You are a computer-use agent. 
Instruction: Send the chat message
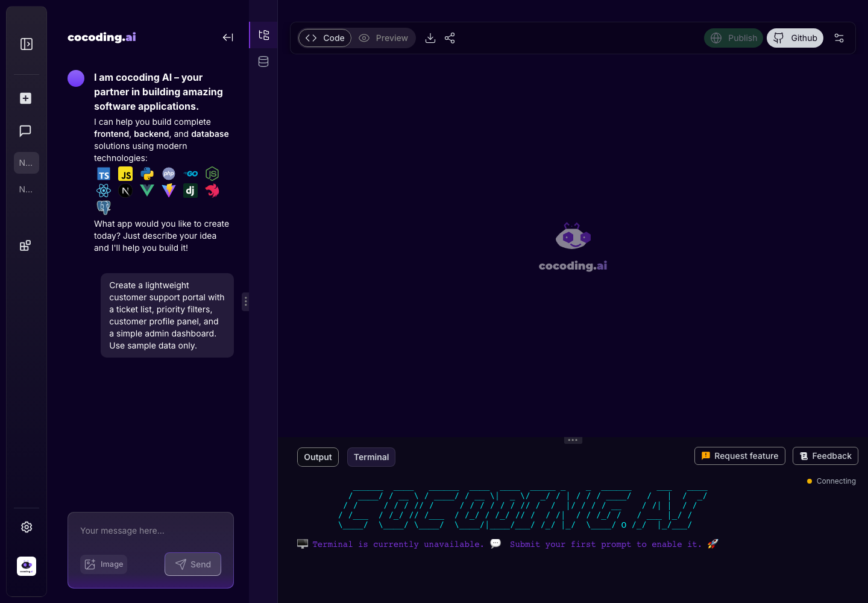(193, 564)
